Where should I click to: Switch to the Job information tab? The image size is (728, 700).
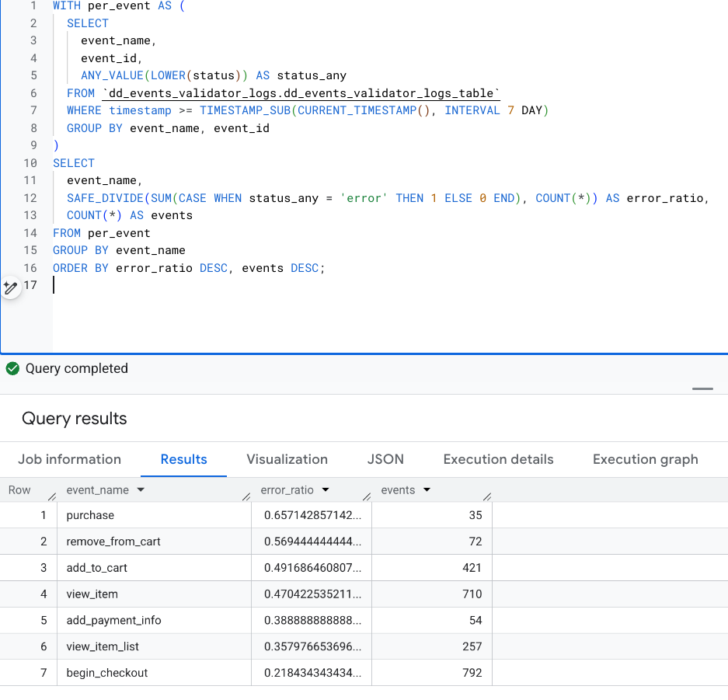point(70,459)
